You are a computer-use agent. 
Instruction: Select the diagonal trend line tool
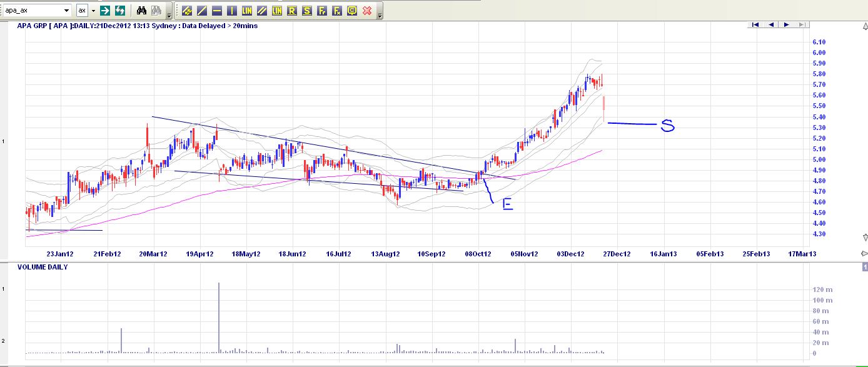click(202, 11)
